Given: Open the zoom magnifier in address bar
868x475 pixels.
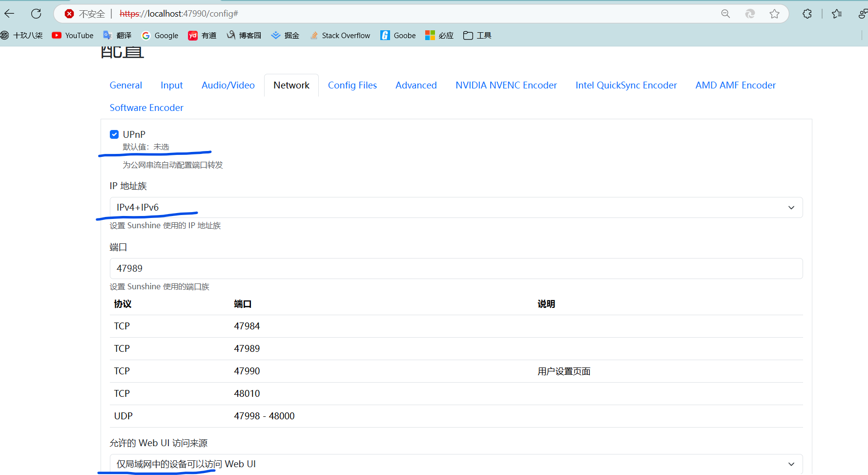Looking at the screenshot, I should click(725, 14).
